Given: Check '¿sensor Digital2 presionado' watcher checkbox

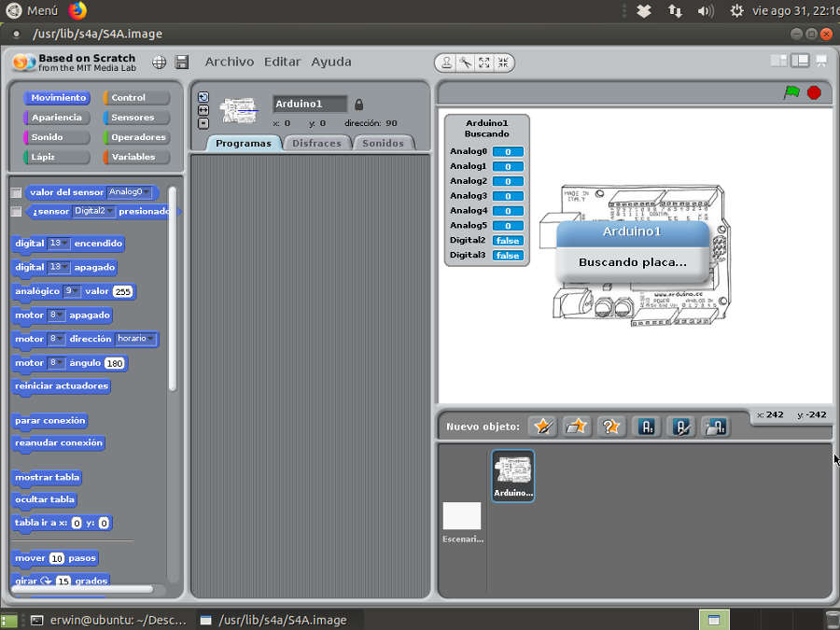Looking at the screenshot, I should point(17,212).
